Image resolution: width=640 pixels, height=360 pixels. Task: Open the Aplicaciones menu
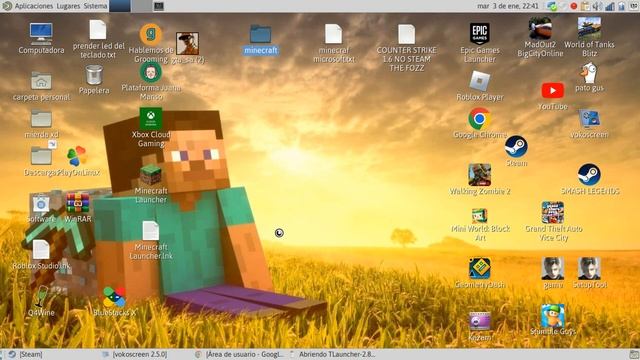tap(34, 6)
